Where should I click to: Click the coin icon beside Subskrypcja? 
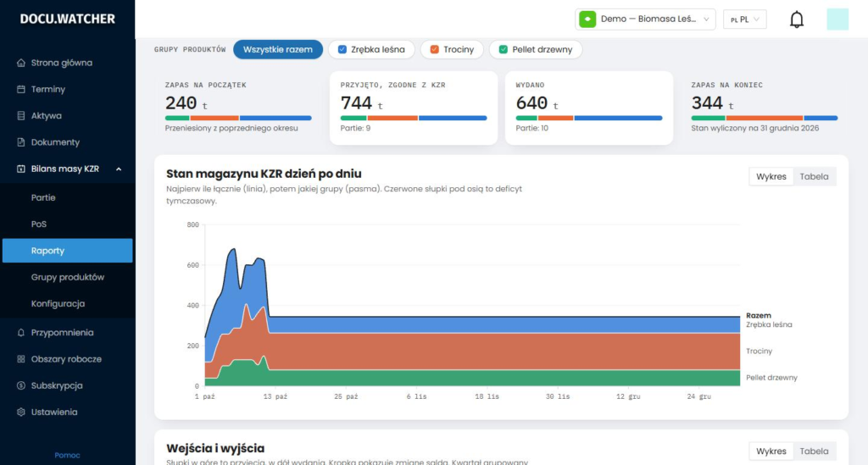[x=21, y=385]
